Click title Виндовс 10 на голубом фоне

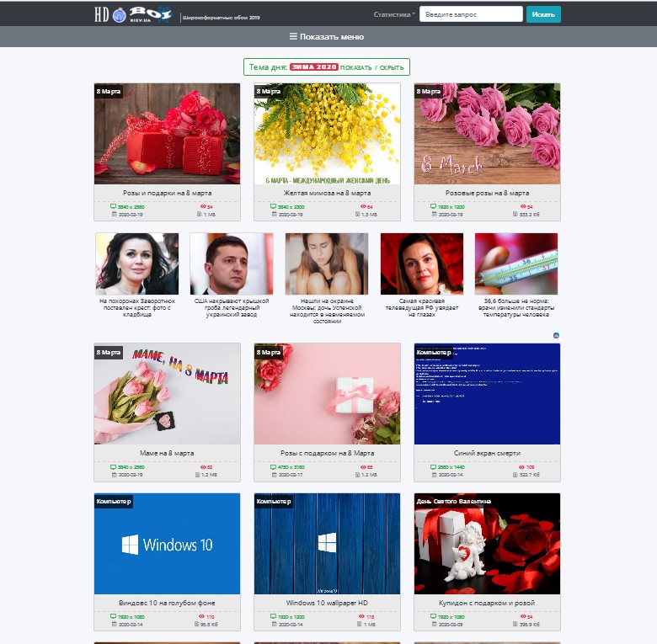(x=167, y=603)
